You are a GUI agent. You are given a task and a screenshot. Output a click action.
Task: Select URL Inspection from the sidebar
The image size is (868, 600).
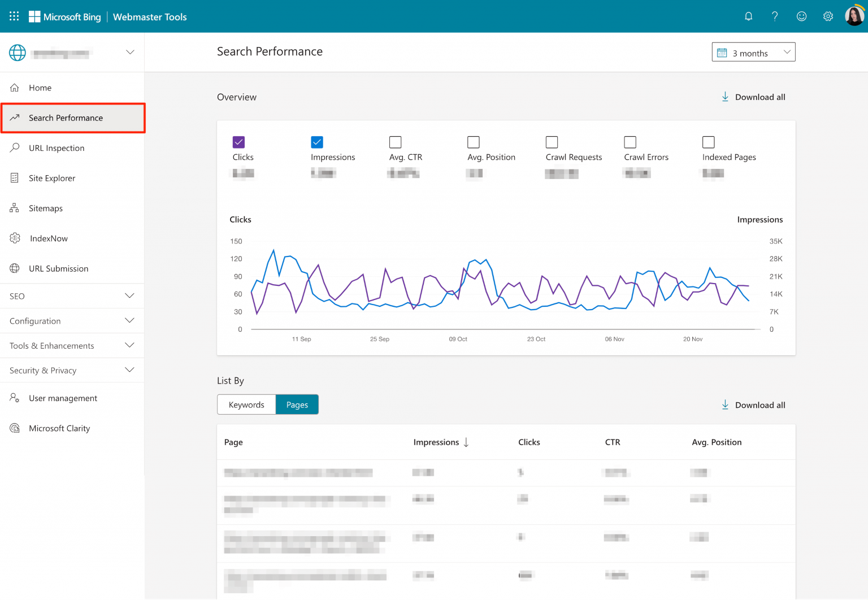coord(57,147)
